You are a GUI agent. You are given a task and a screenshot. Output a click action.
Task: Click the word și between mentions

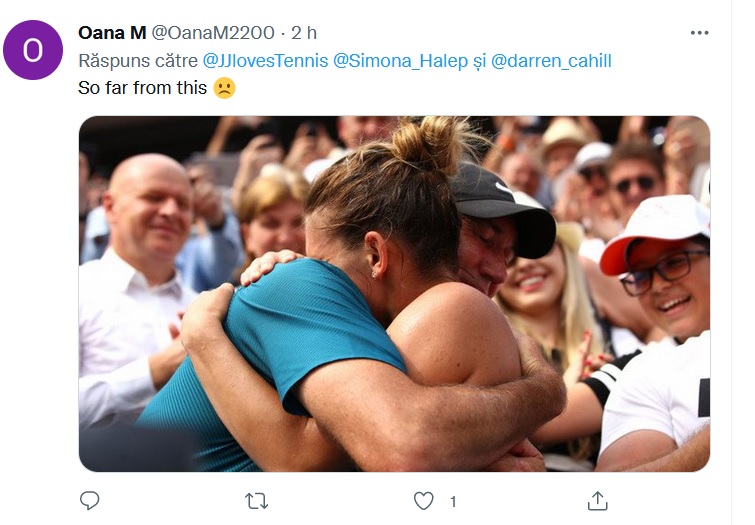tap(479, 62)
